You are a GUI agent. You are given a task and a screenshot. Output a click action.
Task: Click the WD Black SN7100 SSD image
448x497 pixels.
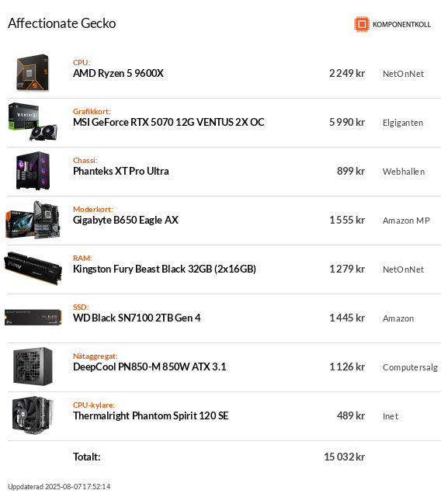(33, 318)
